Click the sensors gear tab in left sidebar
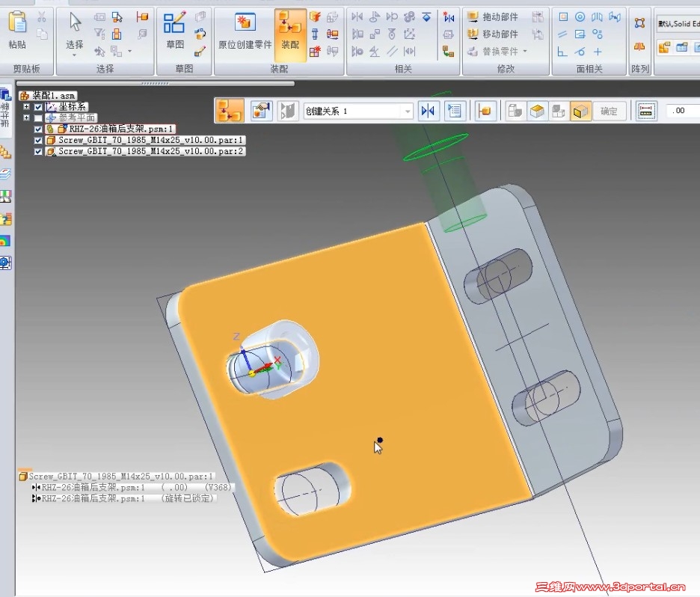The width and height of the screenshot is (700, 597). tap(5, 263)
